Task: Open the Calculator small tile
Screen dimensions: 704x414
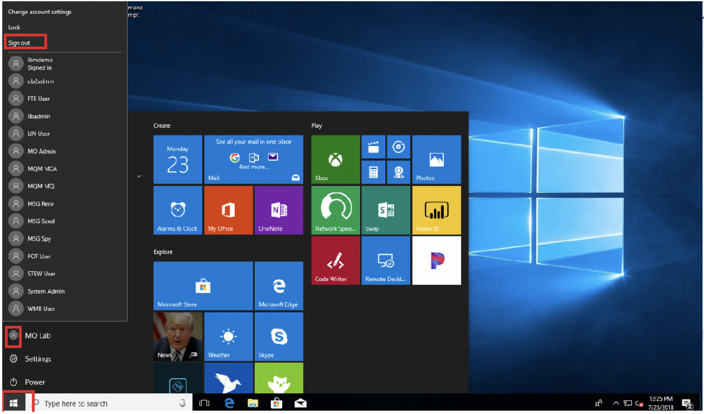Action: pos(374,172)
